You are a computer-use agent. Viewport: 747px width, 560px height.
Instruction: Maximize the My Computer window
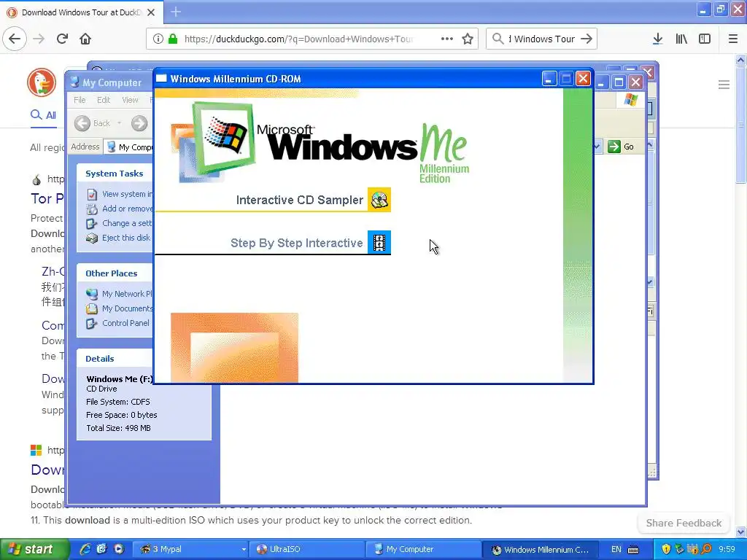(619, 82)
